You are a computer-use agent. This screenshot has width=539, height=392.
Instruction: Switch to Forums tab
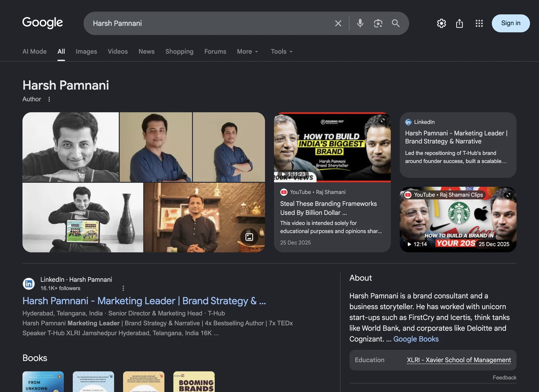coord(215,52)
